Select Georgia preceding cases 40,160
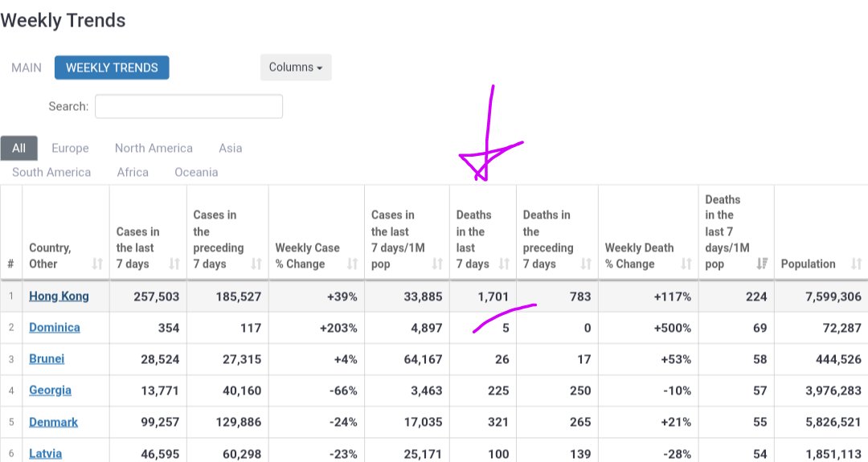This screenshot has height=462, width=868. click(242, 390)
